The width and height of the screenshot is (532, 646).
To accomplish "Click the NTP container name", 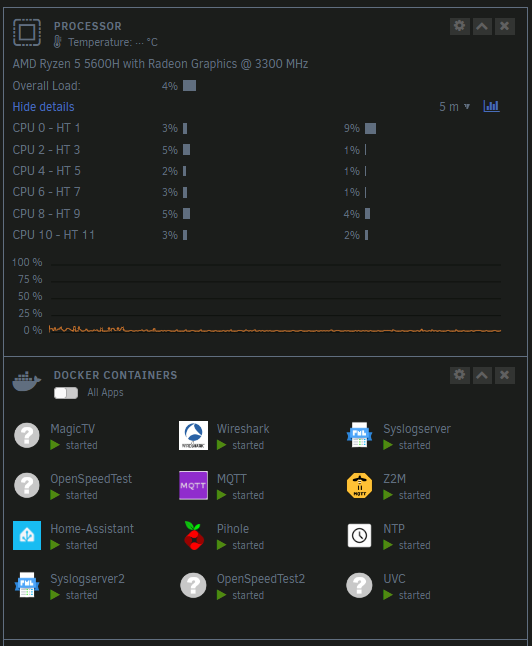I will click(x=394, y=529).
